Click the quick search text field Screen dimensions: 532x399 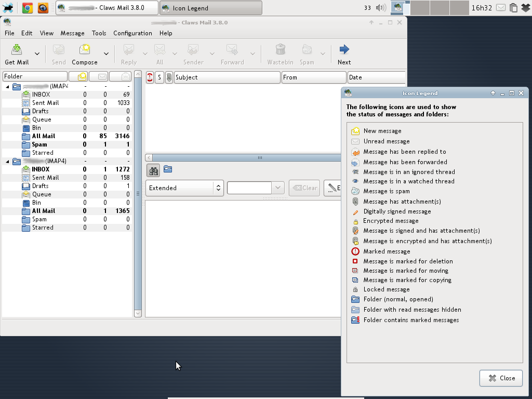249,188
